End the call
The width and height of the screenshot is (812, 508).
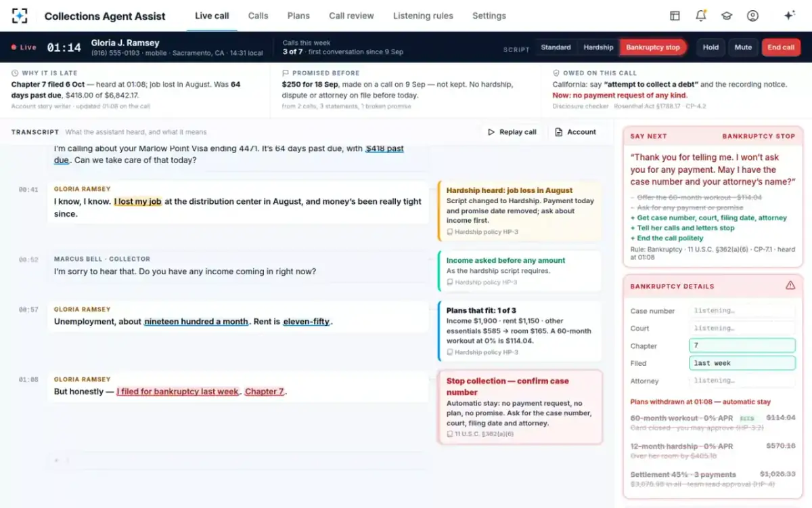781,47
